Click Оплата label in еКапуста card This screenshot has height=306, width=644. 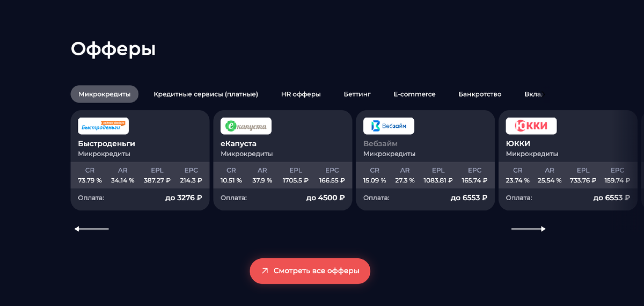(x=233, y=198)
